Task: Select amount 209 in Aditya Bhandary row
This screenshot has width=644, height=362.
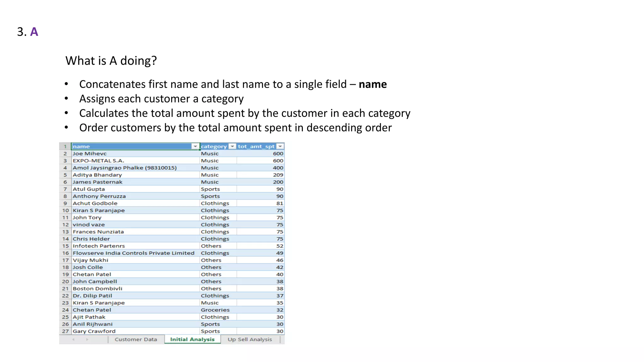Action: (260, 175)
